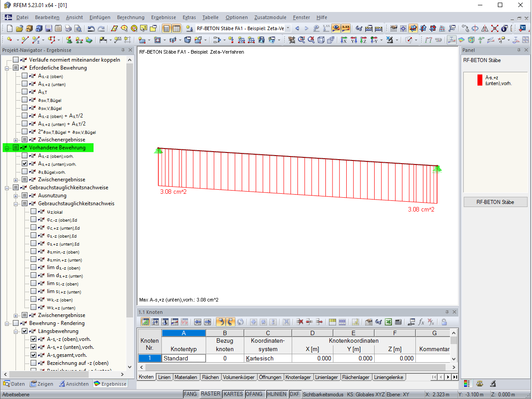Open existing file with folder icon
This screenshot has height=399, width=532.
(19, 28)
